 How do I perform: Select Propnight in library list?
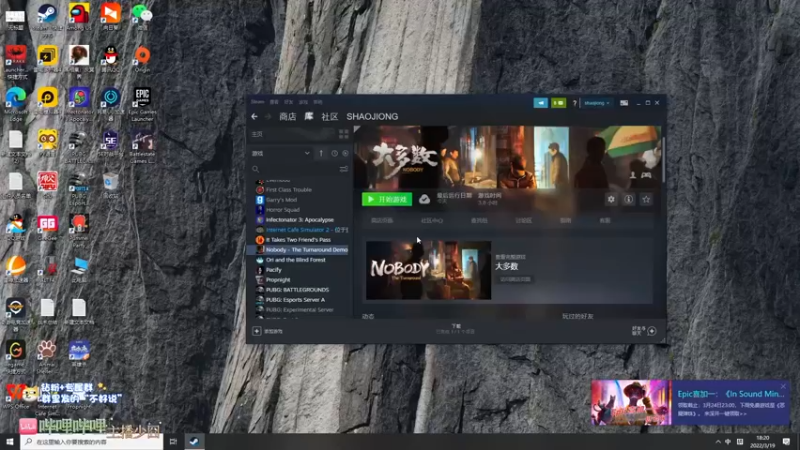point(278,280)
